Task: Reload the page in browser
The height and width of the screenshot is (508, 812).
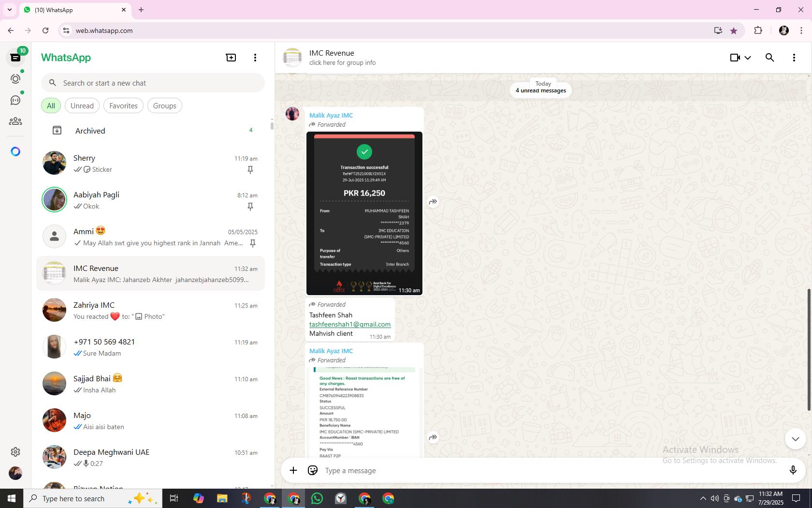Action: tap(45, 30)
